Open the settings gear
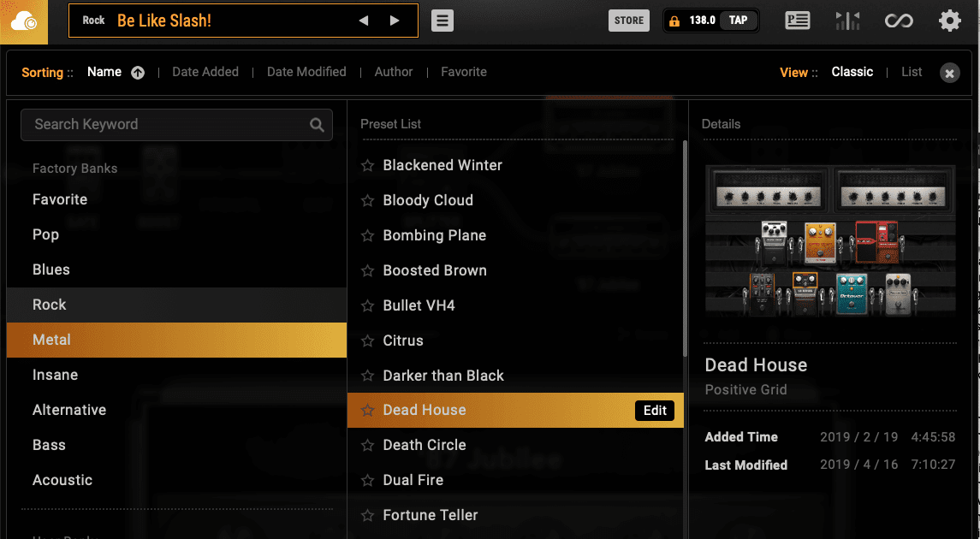Viewport: 980px width, 539px height. [949, 21]
